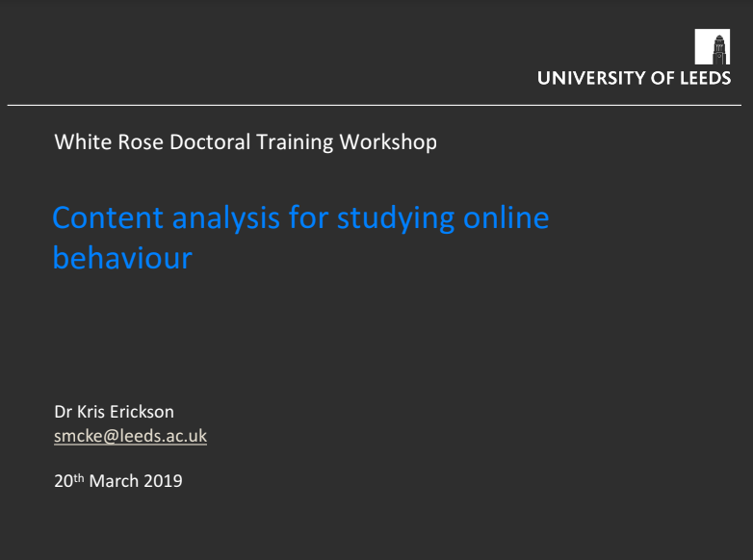The image size is (753, 560).
Task: Click the word "online" in the title
Action: coord(506,217)
